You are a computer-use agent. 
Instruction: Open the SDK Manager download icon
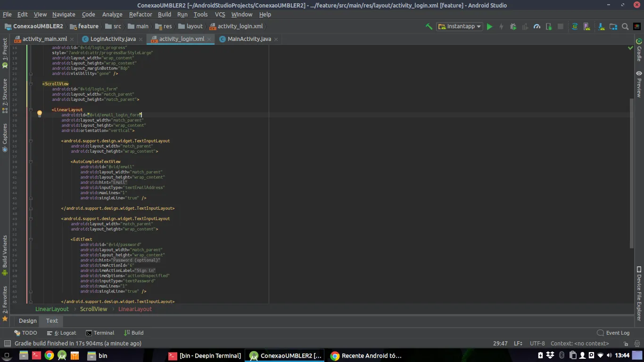[601, 26]
